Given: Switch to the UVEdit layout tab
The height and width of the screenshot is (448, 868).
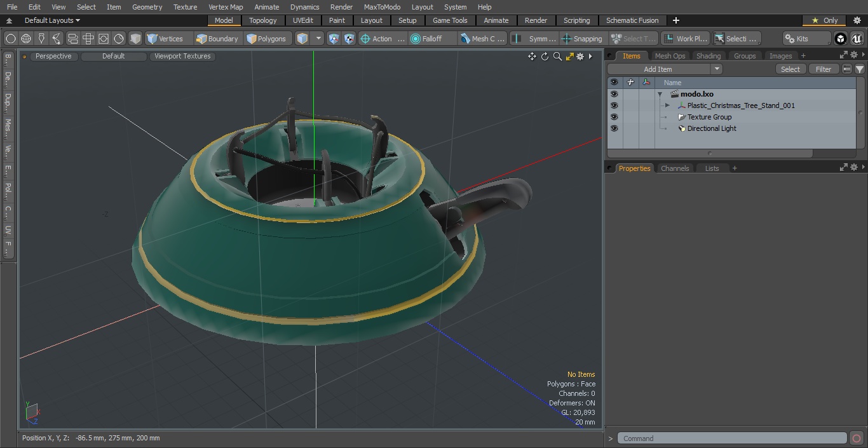Looking at the screenshot, I should coord(303,20).
